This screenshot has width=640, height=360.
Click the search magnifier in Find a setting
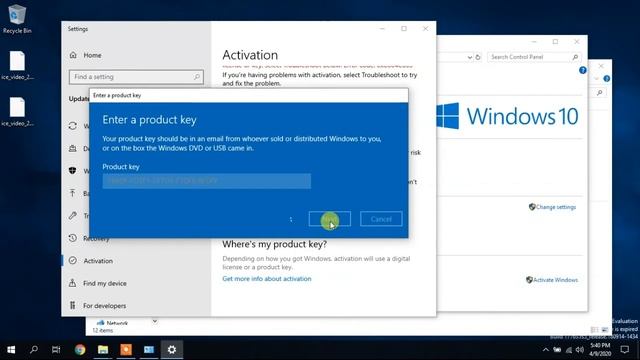pos(197,77)
